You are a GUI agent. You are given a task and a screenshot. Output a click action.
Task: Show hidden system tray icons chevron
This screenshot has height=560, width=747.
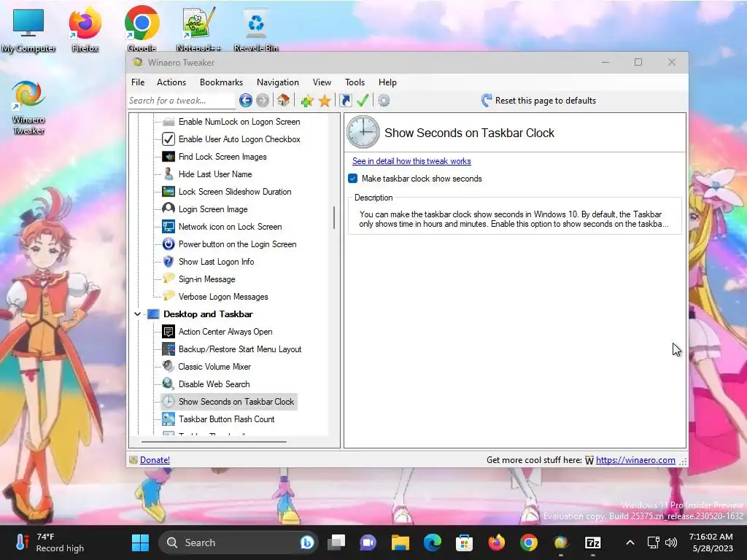(x=630, y=542)
